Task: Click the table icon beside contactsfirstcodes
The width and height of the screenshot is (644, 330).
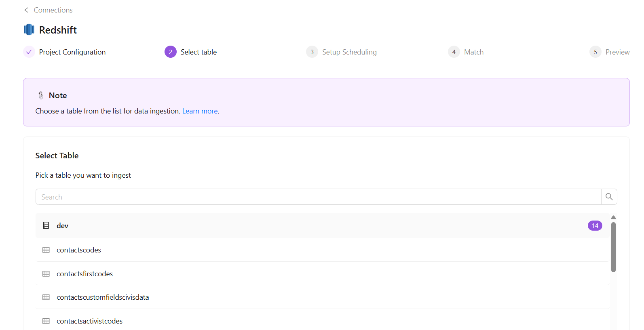Action: (46, 274)
